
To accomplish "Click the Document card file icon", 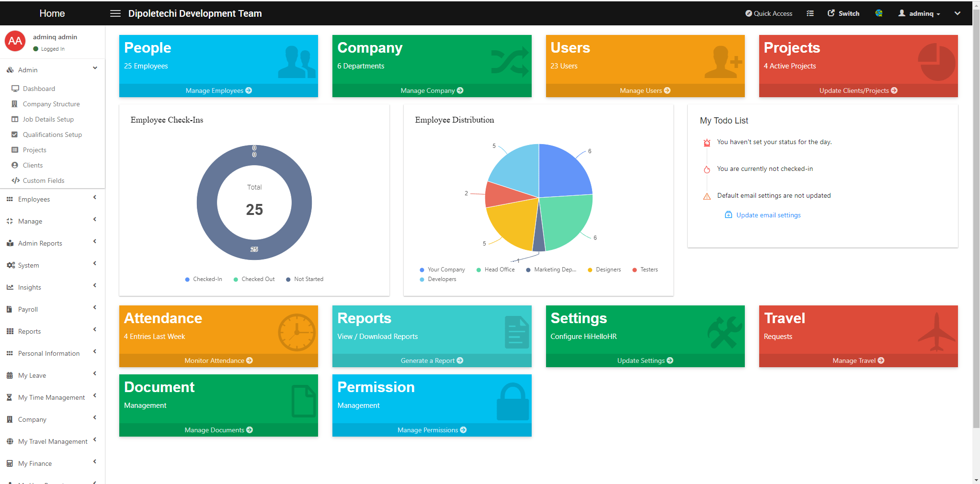I will tap(304, 401).
